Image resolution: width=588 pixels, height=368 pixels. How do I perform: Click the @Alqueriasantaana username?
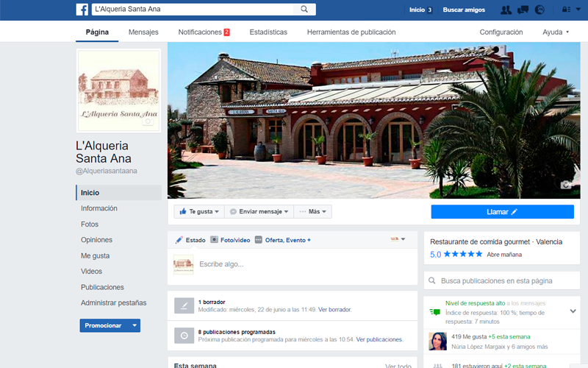point(107,171)
